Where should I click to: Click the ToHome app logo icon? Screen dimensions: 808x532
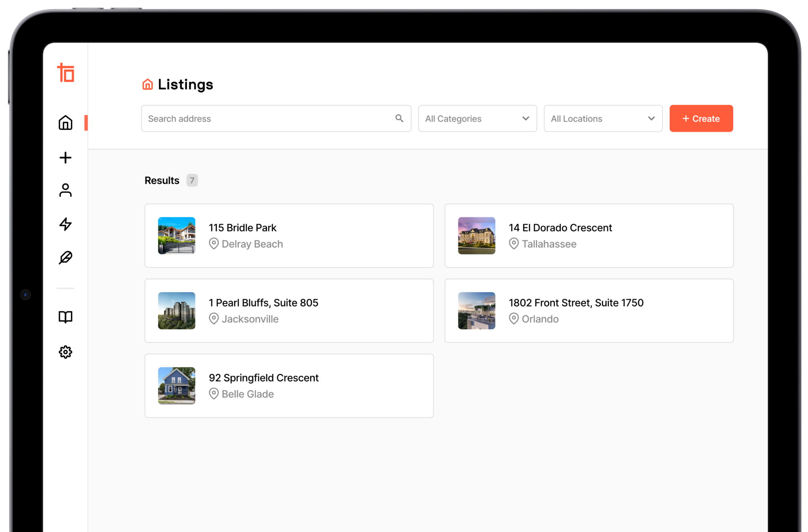[x=65, y=72]
